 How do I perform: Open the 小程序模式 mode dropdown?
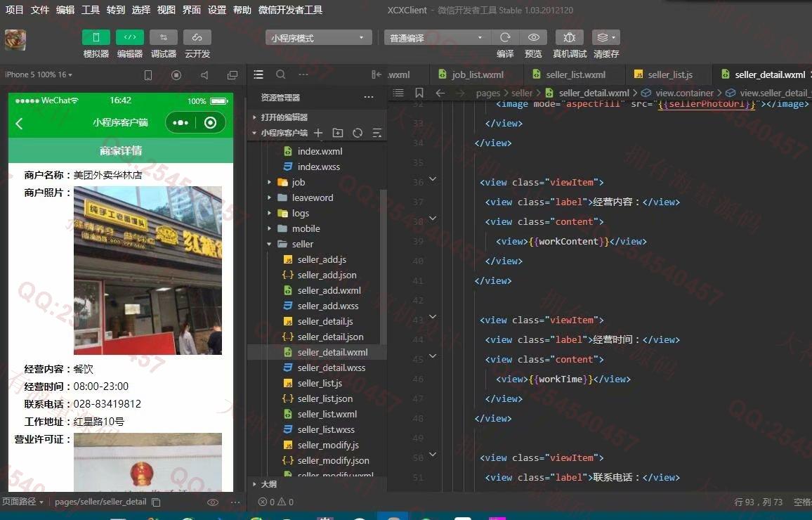[x=318, y=38]
